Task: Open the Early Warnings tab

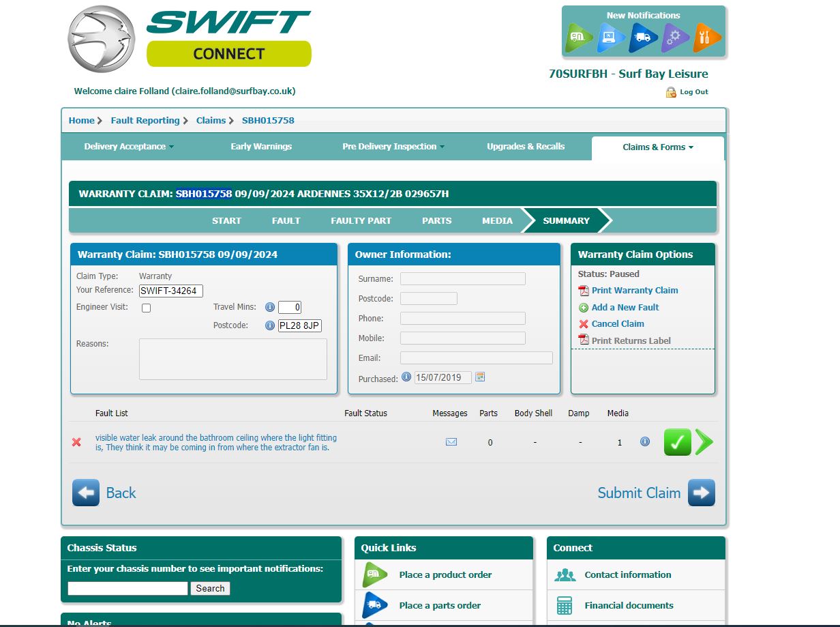Action: click(261, 147)
